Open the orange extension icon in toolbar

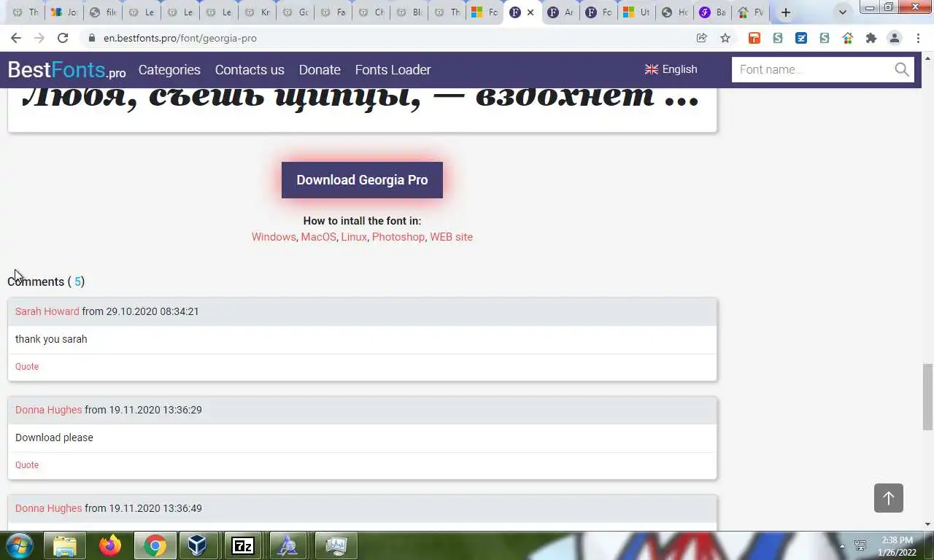coord(754,38)
